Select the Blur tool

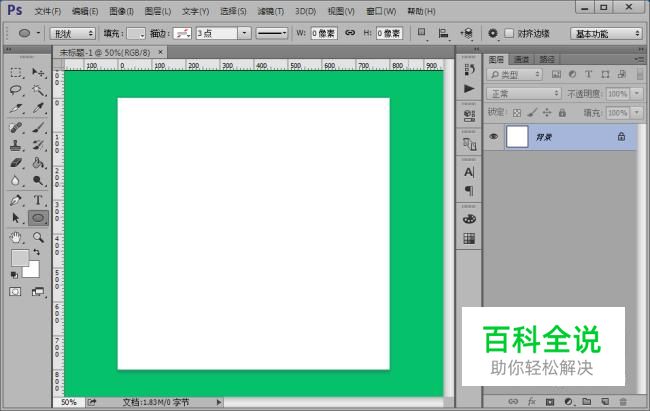(x=16, y=181)
